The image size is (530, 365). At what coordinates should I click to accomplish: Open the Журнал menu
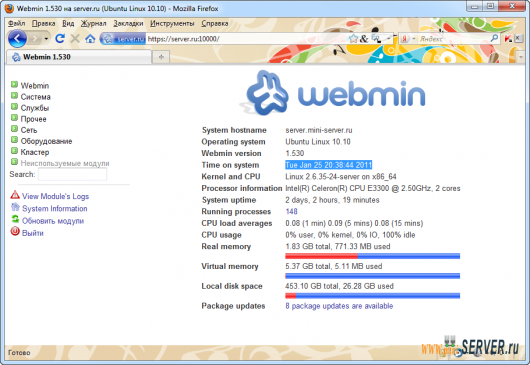(x=94, y=23)
